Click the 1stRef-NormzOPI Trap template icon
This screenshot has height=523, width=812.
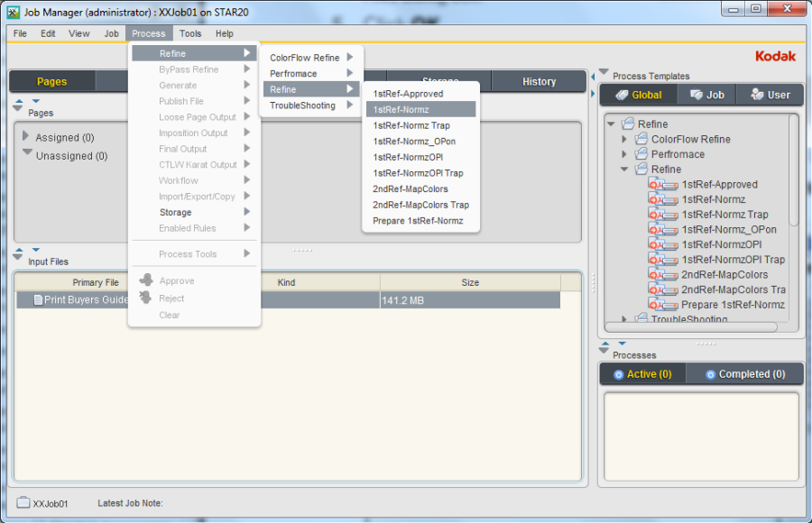point(663,260)
